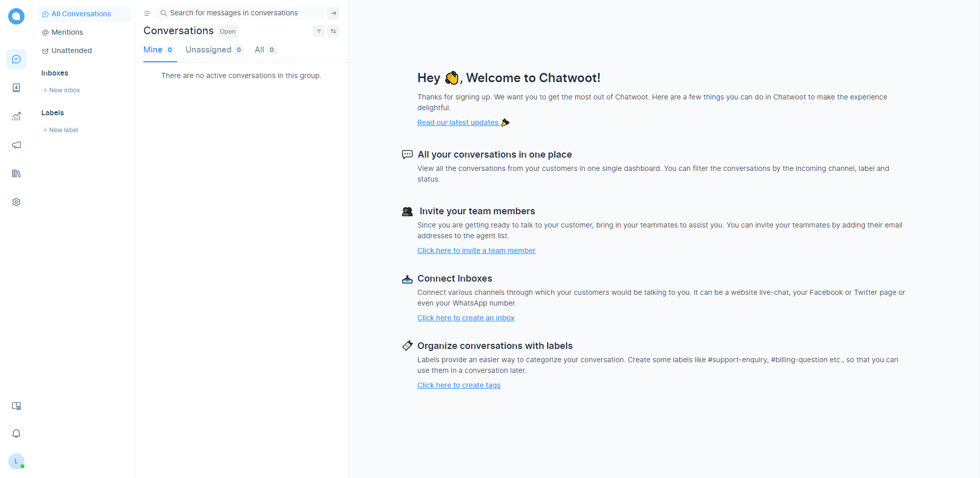The width and height of the screenshot is (980, 478).
Task: Open the Help Center library icon
Action: coord(16,173)
